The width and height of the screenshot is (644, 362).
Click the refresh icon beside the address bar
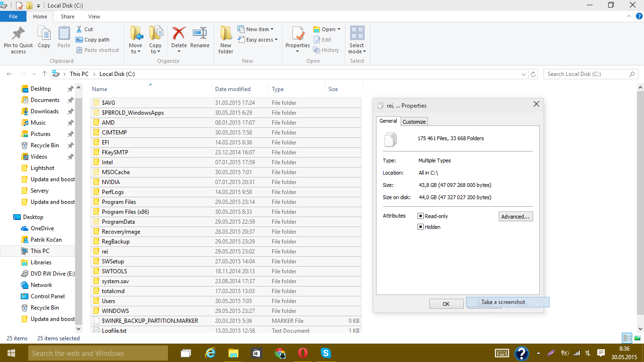tap(534, 74)
